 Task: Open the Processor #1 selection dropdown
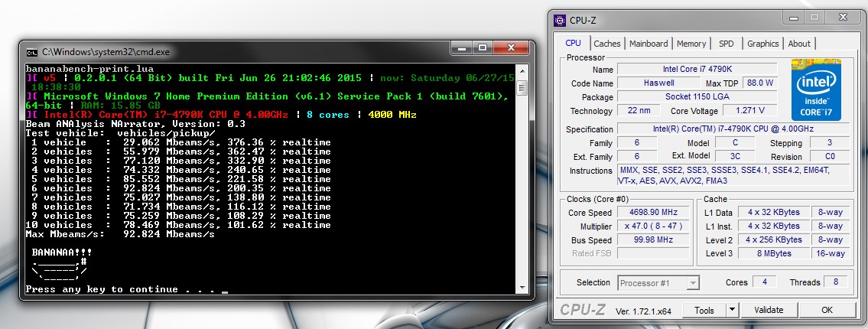[658, 283]
